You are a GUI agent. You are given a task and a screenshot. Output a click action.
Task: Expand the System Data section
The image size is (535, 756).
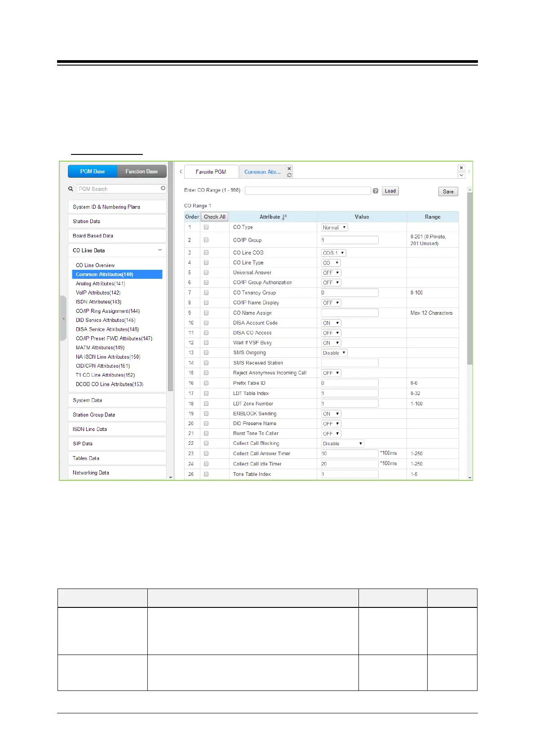(117, 400)
